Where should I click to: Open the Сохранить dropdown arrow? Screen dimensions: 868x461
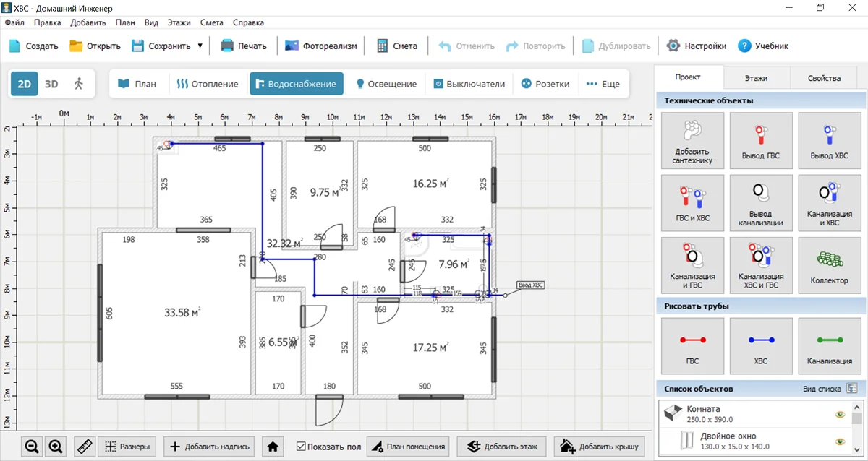tap(200, 46)
